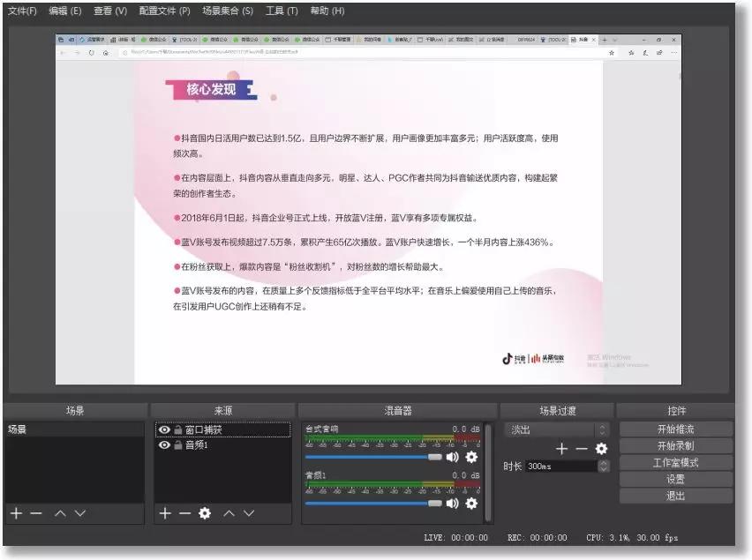Move scene down using the down arrow
752x560 pixels.
click(x=80, y=513)
